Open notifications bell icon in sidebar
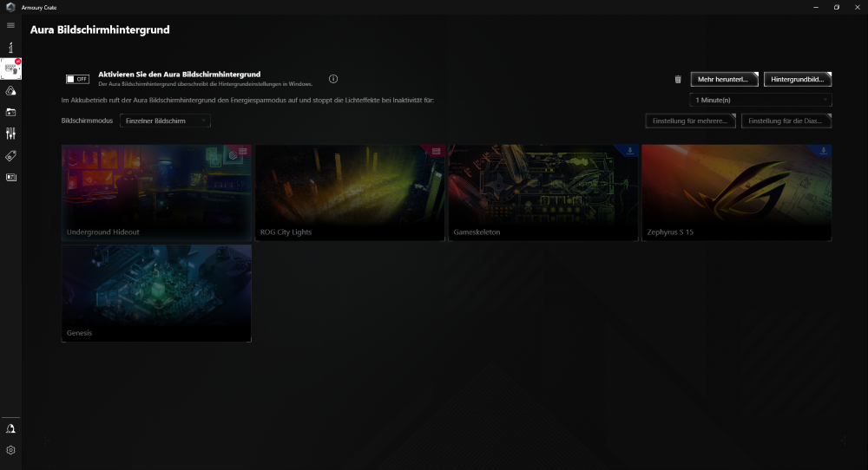The height and width of the screenshot is (470, 868). (10, 428)
